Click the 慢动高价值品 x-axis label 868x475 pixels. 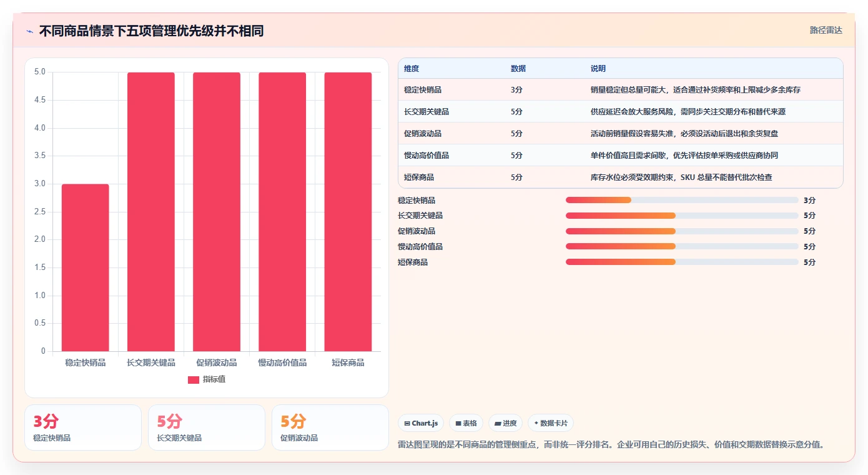pyautogui.click(x=282, y=362)
